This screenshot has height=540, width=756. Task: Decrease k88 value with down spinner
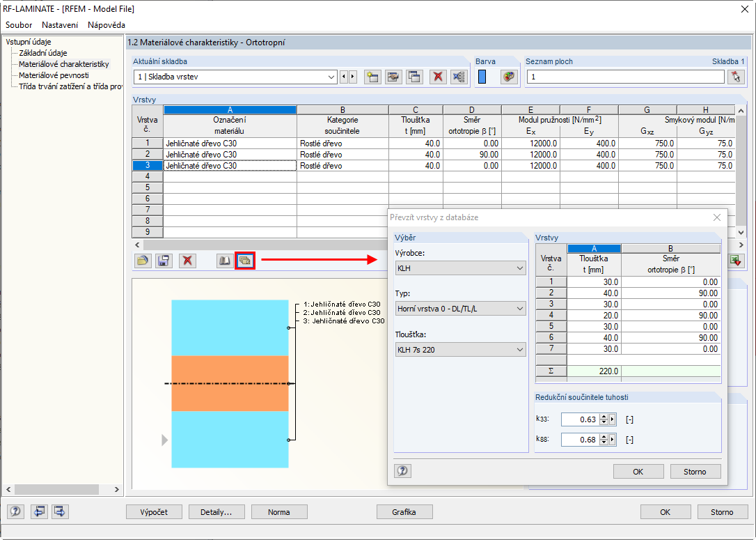[604, 442]
